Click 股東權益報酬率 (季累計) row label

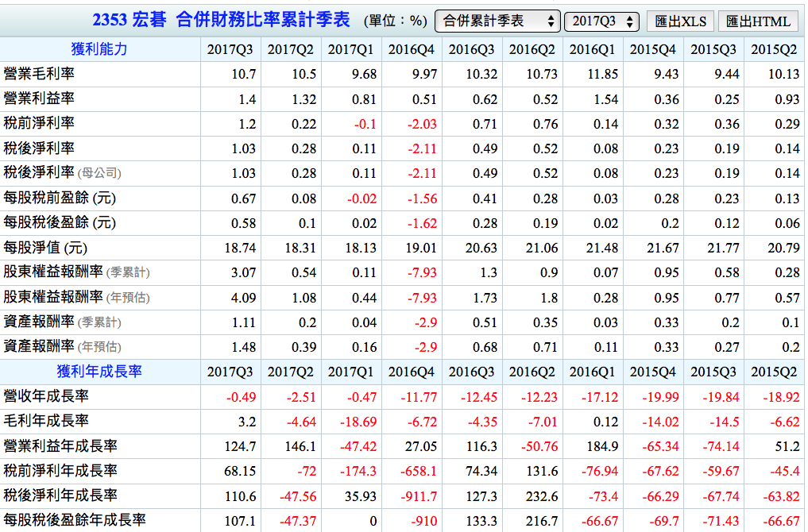[x=76, y=272]
